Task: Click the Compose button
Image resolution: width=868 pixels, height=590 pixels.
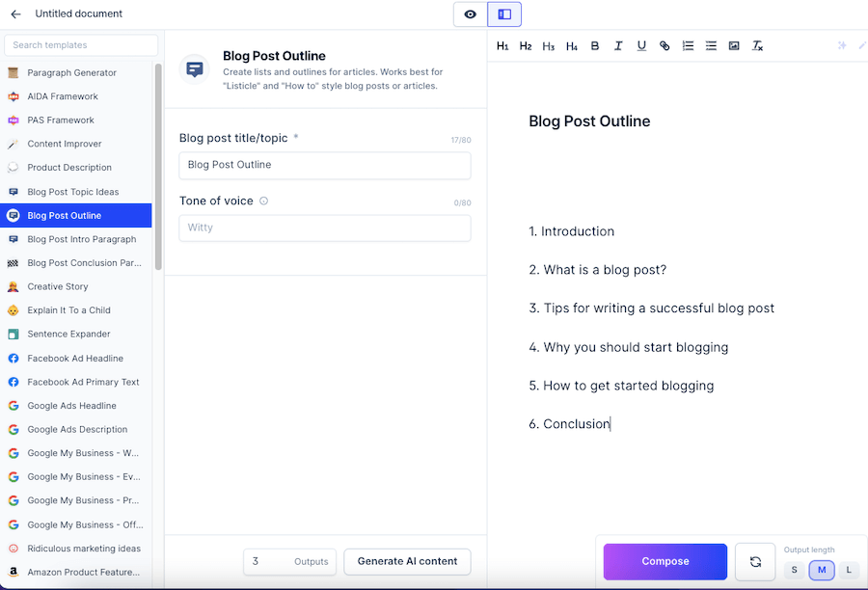Action: tap(665, 562)
